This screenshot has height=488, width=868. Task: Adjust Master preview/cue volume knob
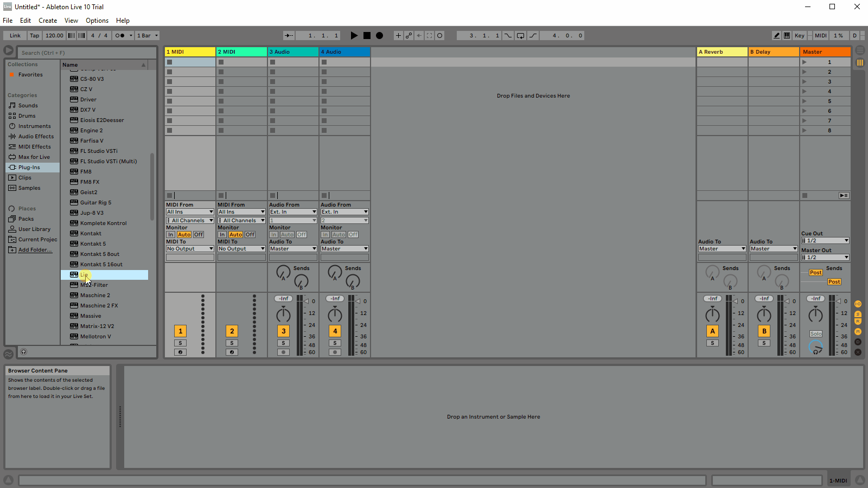(x=816, y=348)
